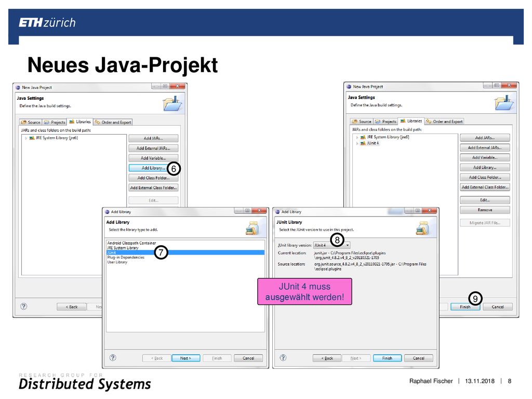Screen dimensions: 532x399
Task: Select Libraries tab in right Java Project window
Action: point(411,121)
